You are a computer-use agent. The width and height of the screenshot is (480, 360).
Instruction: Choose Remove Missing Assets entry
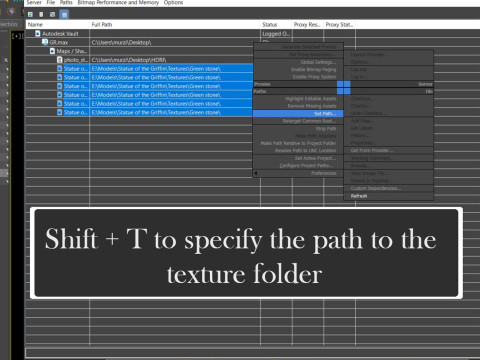coord(312,106)
